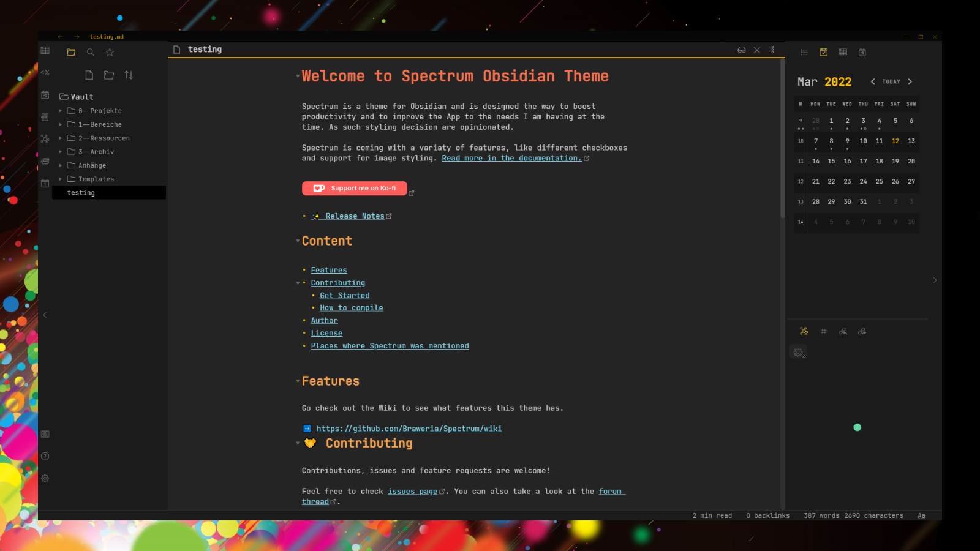Follow the Get Started link
The height and width of the screenshot is (551, 980).
pyautogui.click(x=344, y=296)
